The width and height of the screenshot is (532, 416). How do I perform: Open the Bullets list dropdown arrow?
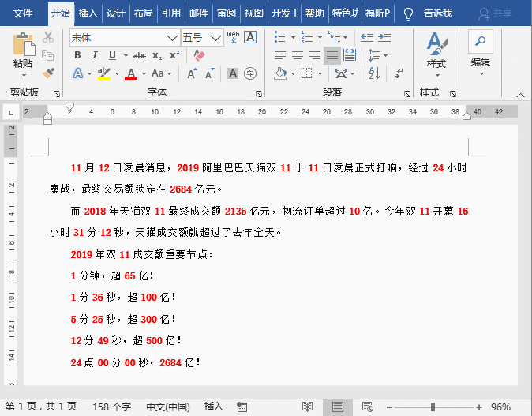coord(293,37)
